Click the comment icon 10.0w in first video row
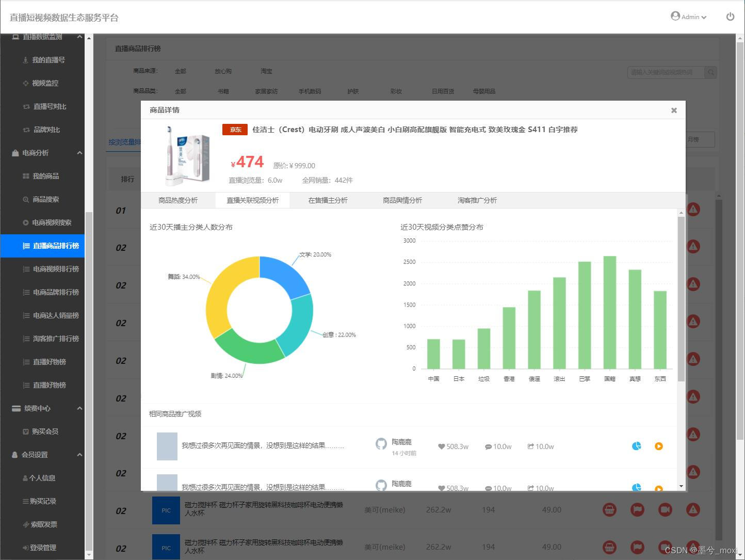This screenshot has width=745, height=560. point(488,447)
